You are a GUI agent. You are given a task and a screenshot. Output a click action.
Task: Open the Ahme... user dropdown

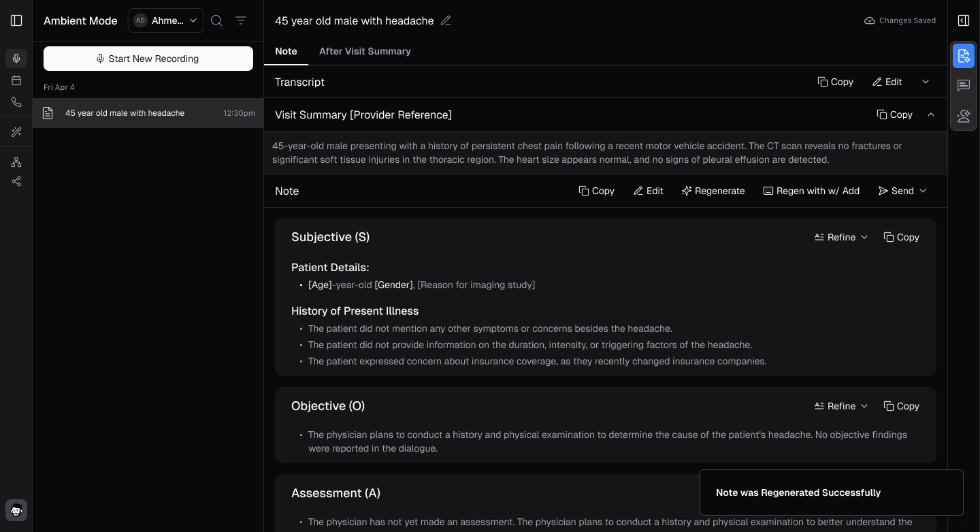click(x=166, y=20)
